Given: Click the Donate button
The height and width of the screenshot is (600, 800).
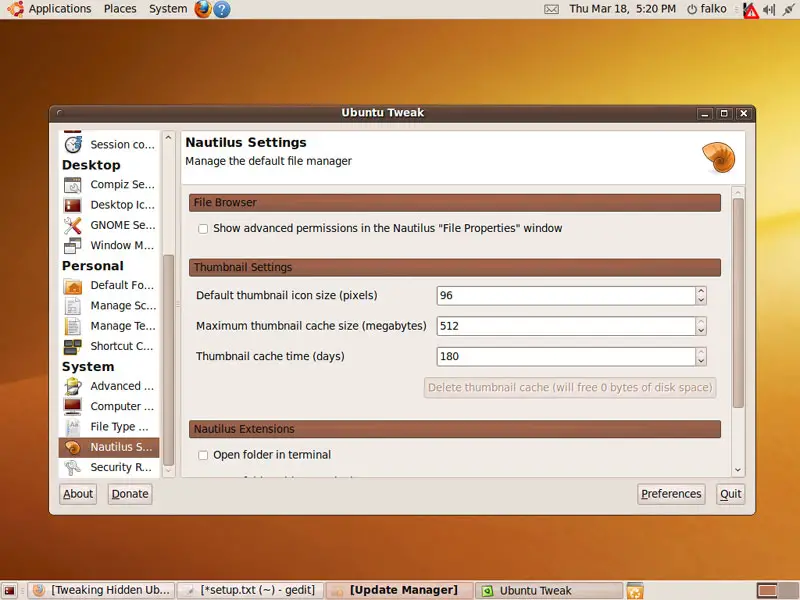Looking at the screenshot, I should coord(130,494).
